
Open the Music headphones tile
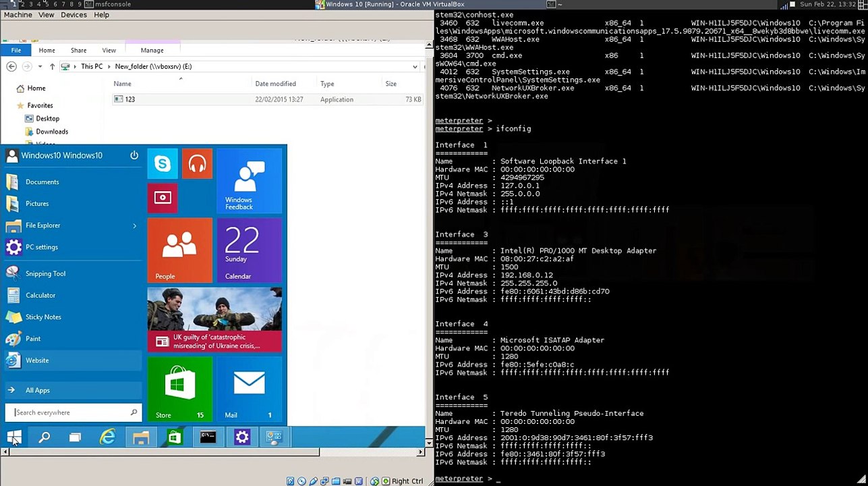pyautogui.click(x=197, y=163)
